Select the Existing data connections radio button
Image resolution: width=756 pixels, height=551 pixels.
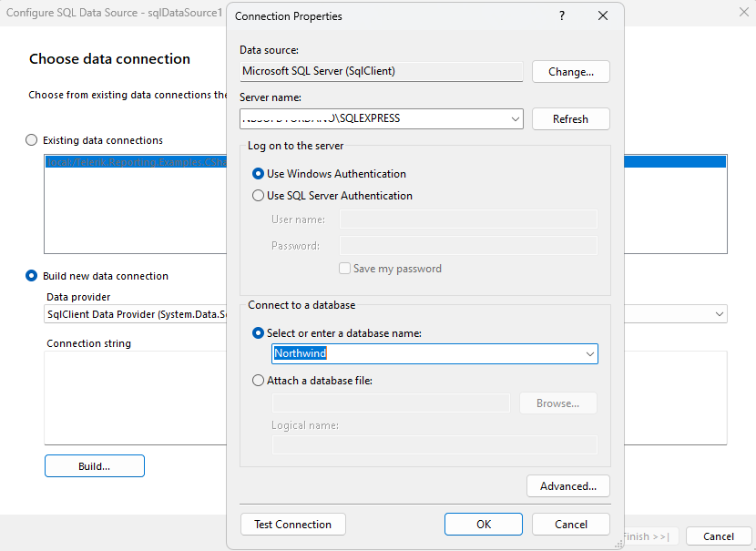point(32,140)
